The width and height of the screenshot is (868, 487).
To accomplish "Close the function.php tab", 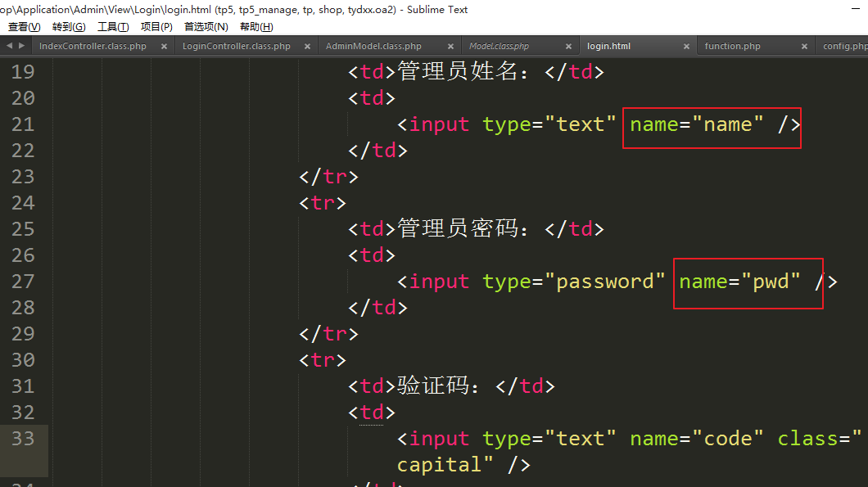I will [805, 47].
